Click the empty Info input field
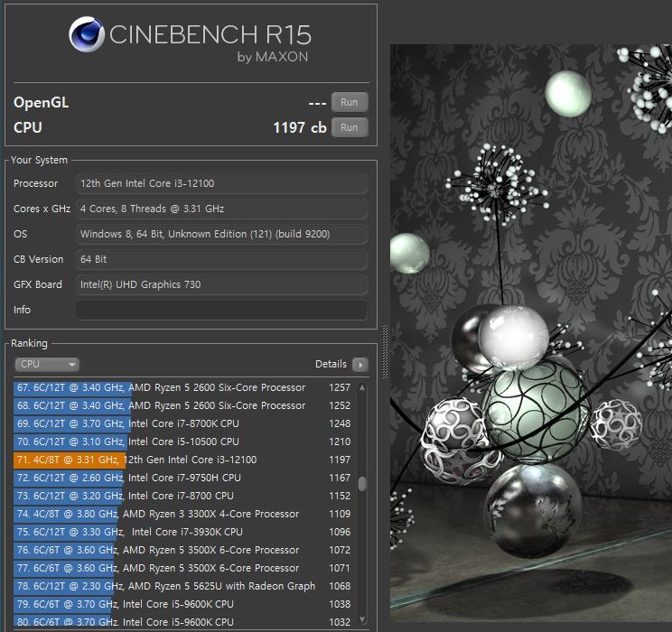672x632 pixels. click(221, 310)
